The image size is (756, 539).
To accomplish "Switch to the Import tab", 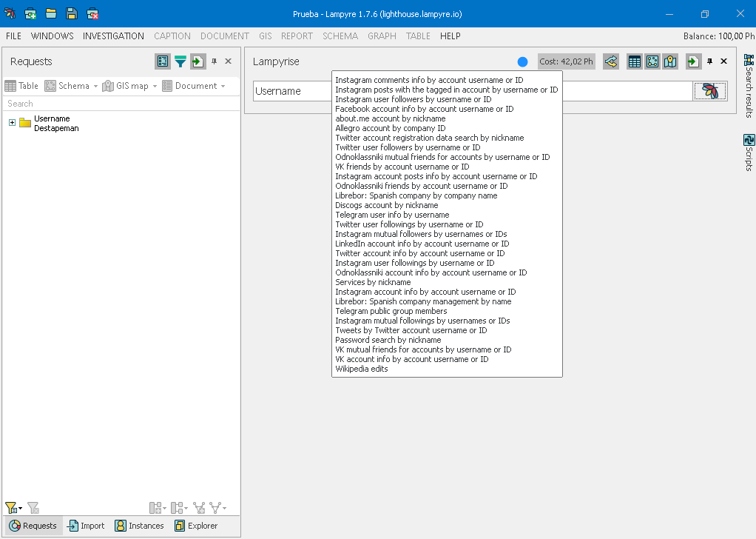I will point(86,526).
